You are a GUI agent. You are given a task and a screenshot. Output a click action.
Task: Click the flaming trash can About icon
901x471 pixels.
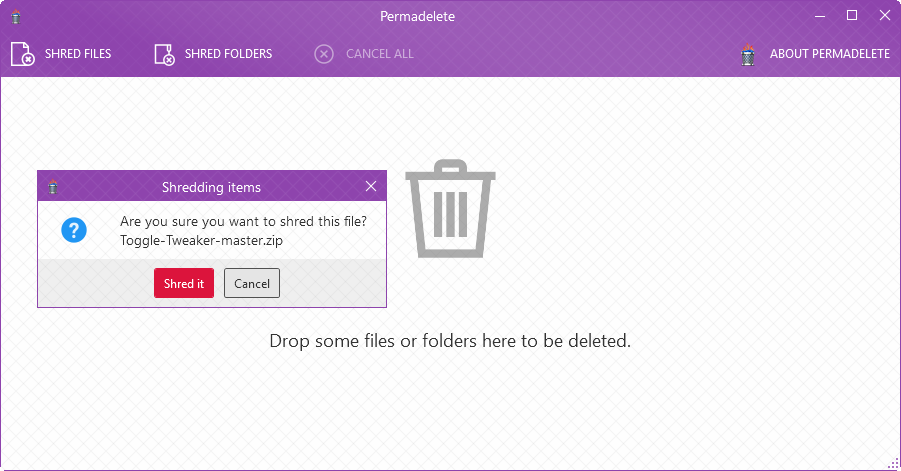[x=748, y=54]
